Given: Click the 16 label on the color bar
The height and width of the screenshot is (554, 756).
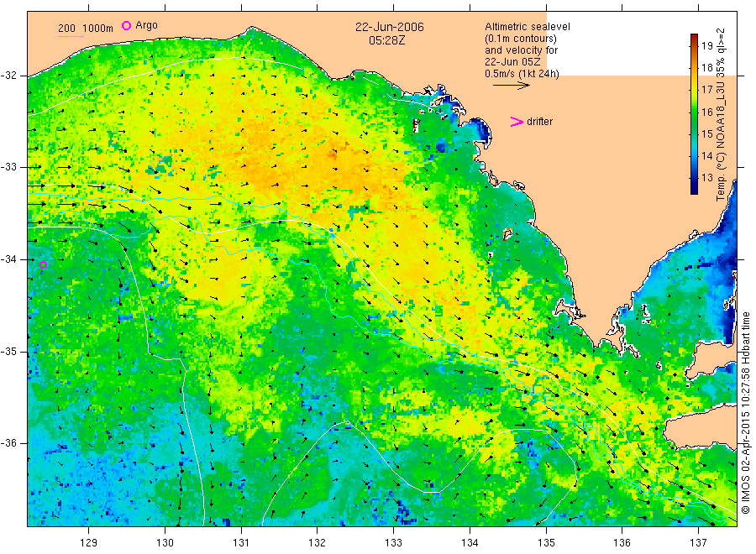Looking at the screenshot, I should coord(706,112).
